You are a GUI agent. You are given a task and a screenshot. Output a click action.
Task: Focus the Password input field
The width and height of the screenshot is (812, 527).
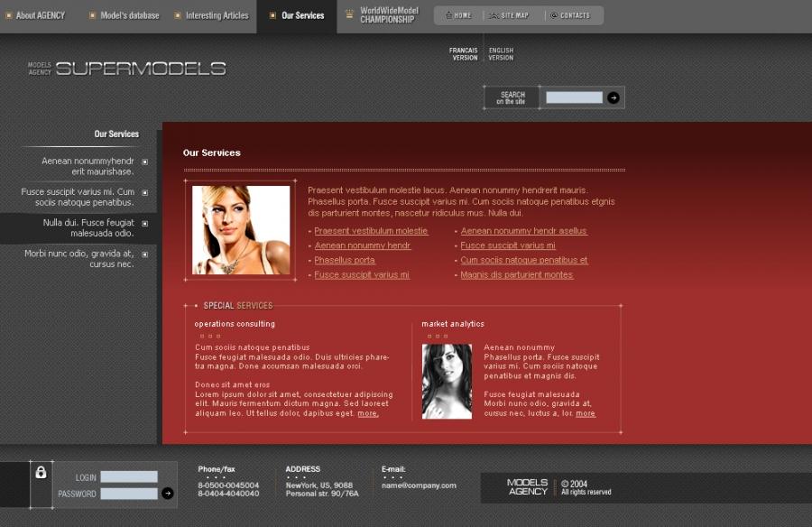[129, 494]
